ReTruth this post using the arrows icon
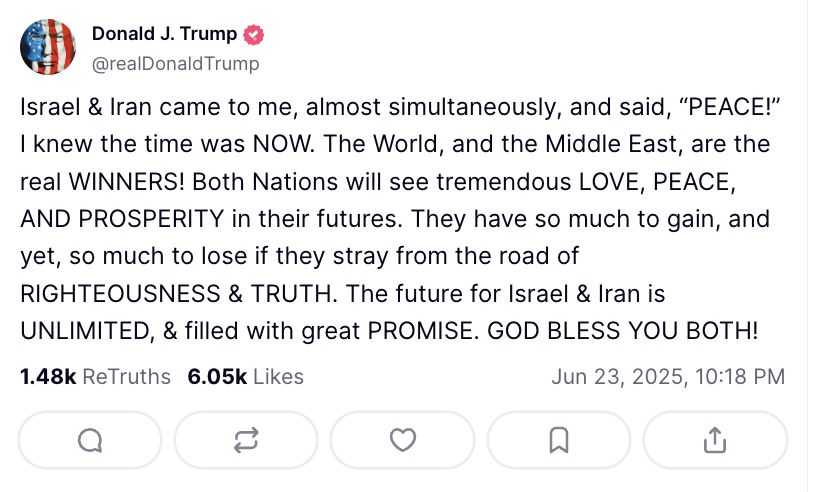This screenshot has height=492, width=814. (246, 441)
